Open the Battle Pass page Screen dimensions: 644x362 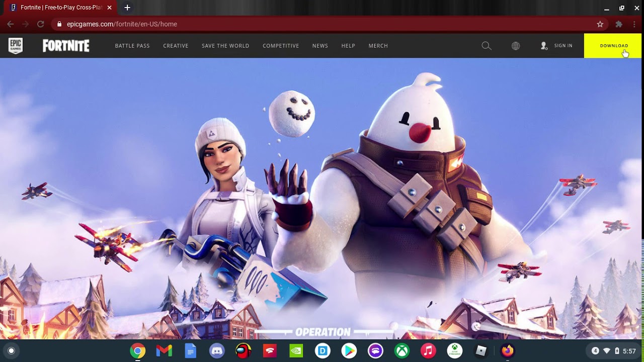[x=132, y=46]
